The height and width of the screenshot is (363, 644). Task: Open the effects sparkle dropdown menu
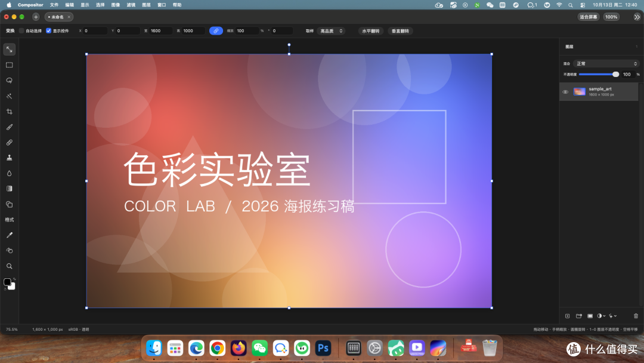tap(613, 316)
